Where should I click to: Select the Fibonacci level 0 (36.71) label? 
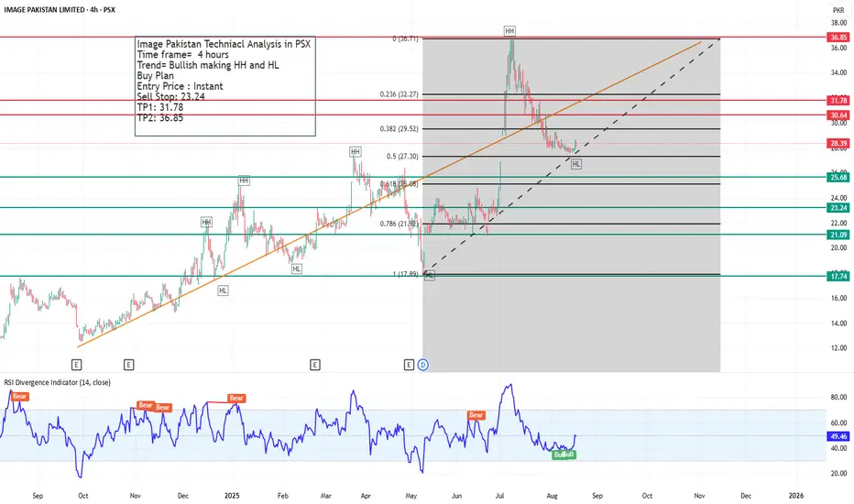tap(405, 38)
